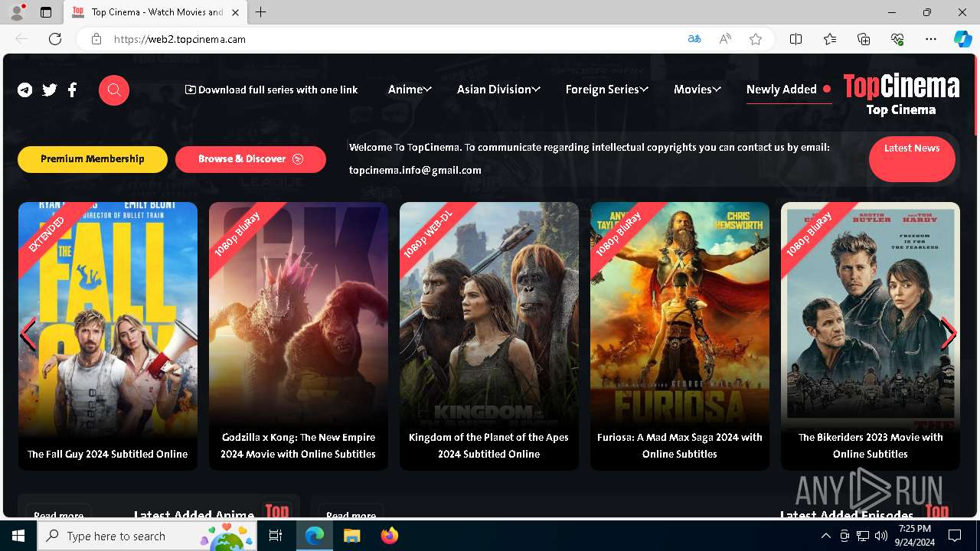The width and height of the screenshot is (980, 551).
Task: Go to next slide with right arrow
Action: point(949,334)
